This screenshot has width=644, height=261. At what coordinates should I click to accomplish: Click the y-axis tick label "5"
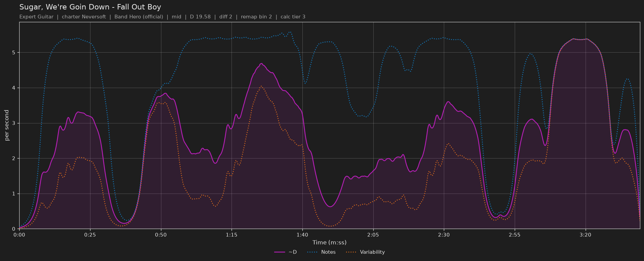coord(14,53)
